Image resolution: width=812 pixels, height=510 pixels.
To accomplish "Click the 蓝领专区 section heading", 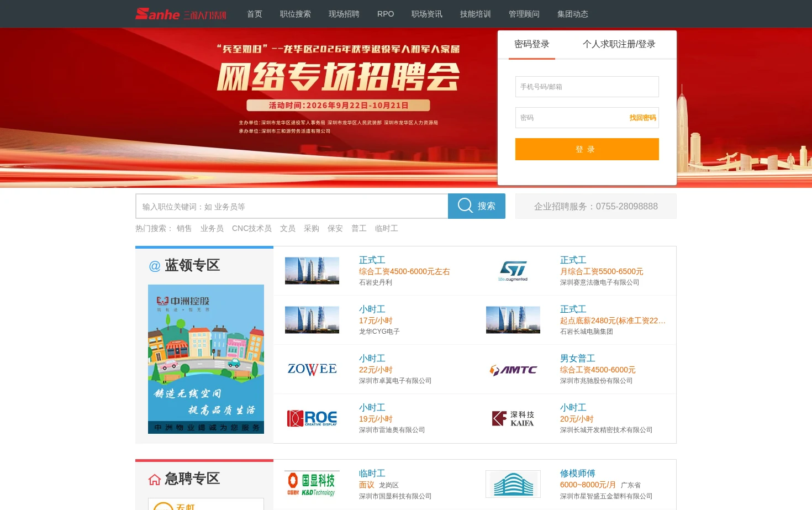I will coord(192,266).
